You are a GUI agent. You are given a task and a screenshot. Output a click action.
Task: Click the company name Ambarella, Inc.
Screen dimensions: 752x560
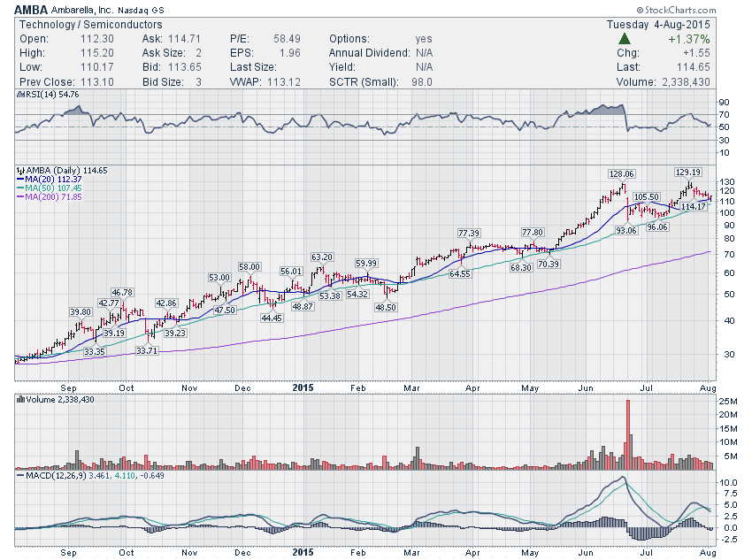coord(81,10)
